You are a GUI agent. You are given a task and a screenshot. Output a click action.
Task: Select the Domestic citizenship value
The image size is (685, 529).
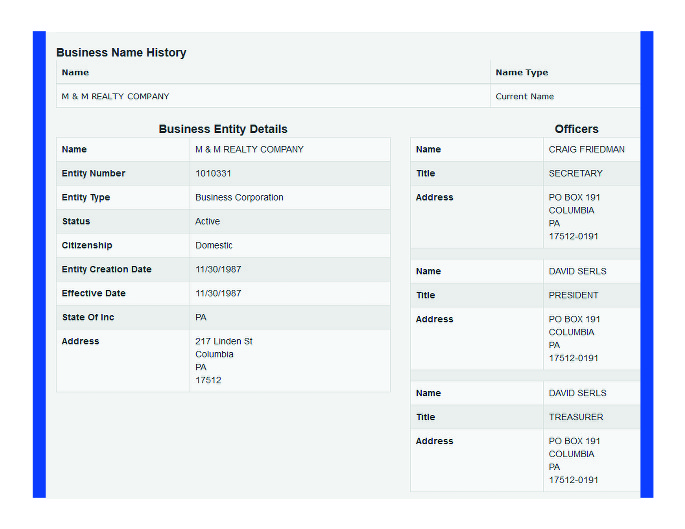213,246
